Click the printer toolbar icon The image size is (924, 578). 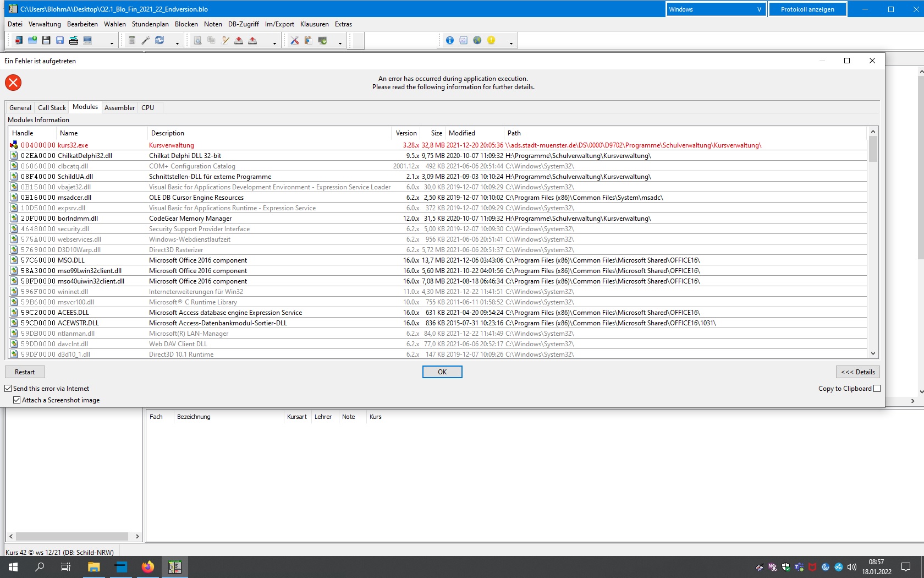tap(74, 40)
